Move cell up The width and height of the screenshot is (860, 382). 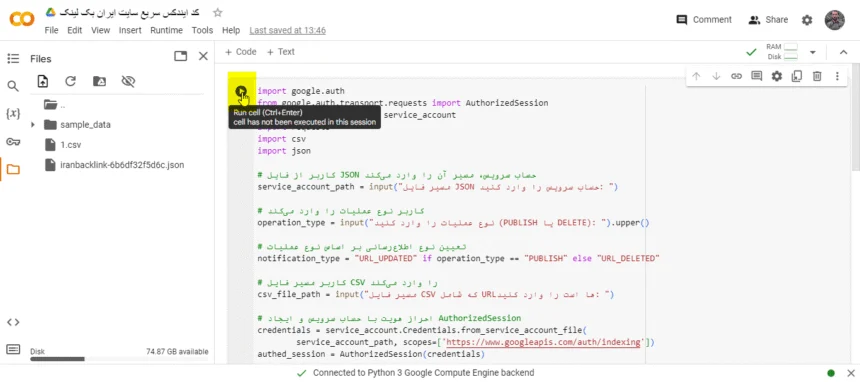(x=696, y=76)
